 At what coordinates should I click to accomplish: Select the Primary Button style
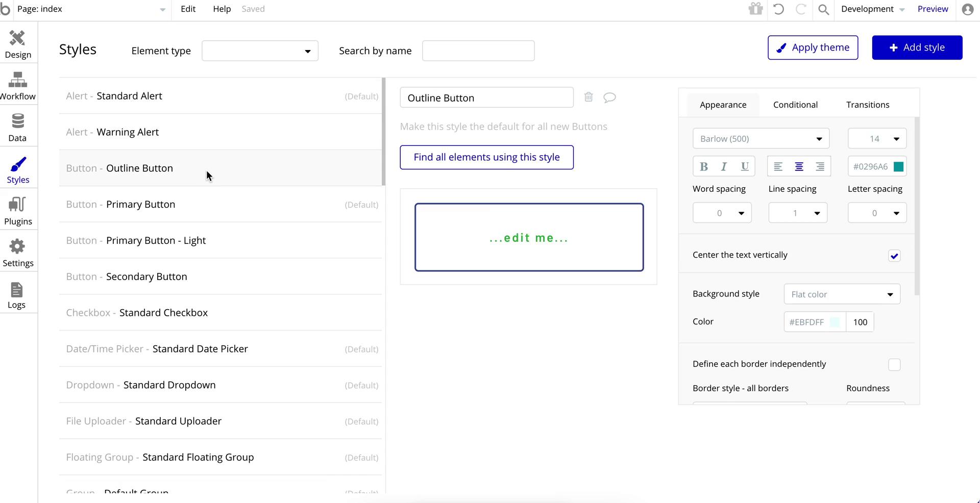pos(220,205)
